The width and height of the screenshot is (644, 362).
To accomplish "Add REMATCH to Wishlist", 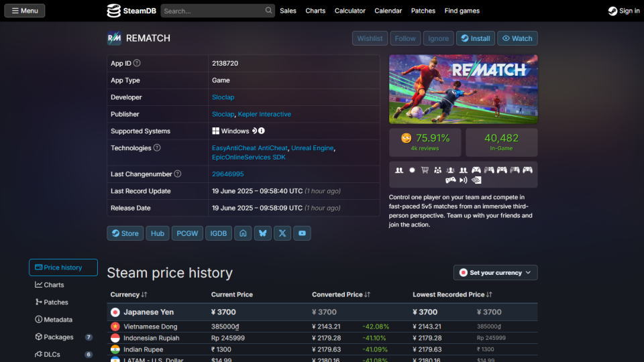I will pos(370,38).
